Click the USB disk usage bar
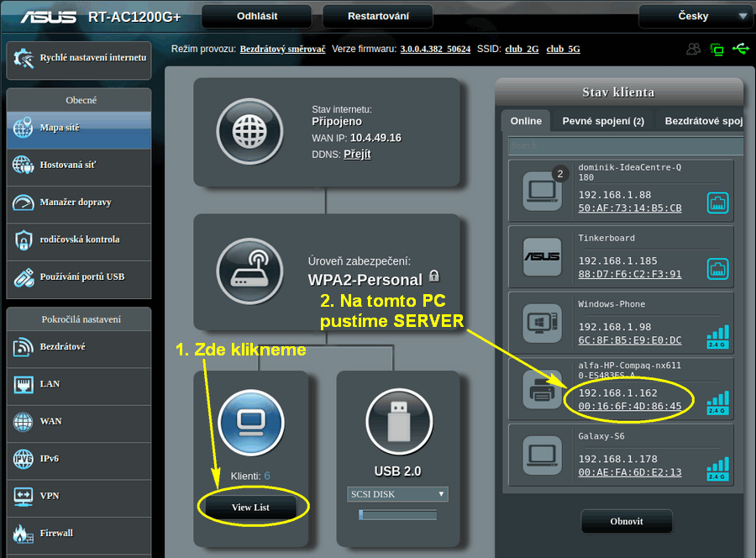The image size is (756, 558). pyautogui.click(x=397, y=514)
